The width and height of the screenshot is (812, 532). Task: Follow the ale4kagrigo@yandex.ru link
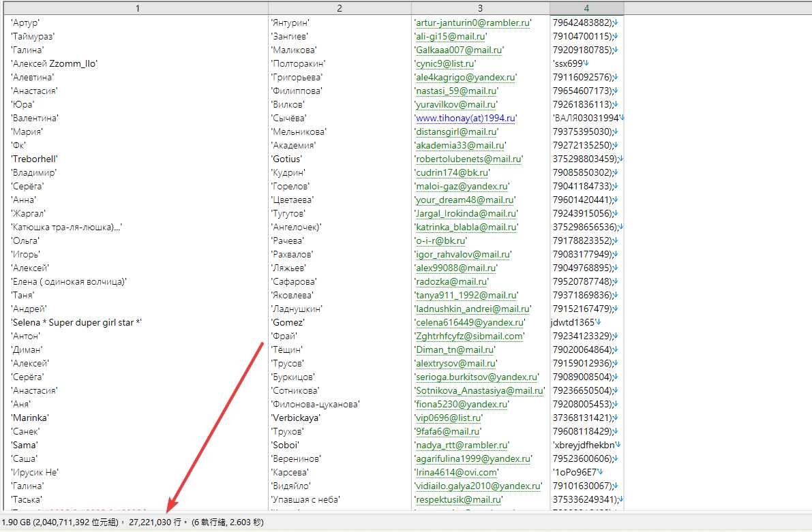tap(466, 77)
